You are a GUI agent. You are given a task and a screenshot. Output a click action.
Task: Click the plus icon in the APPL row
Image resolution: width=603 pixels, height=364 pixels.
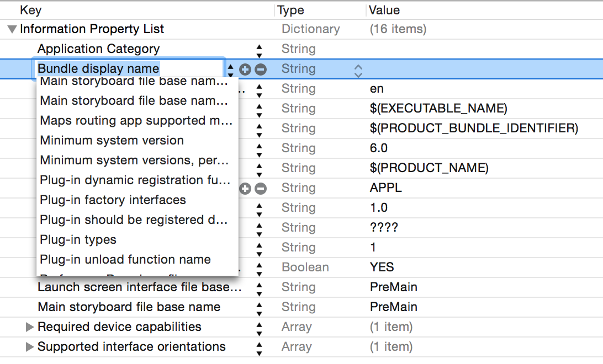(245, 189)
